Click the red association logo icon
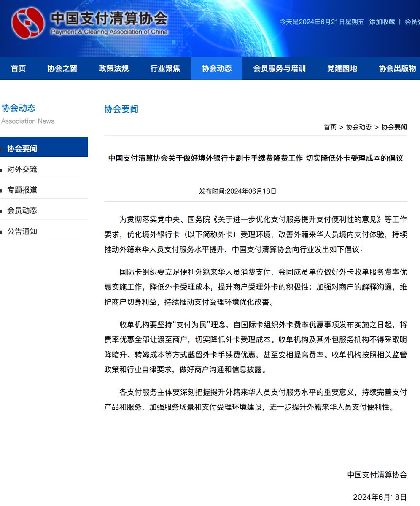The image size is (420, 506). tap(28, 23)
